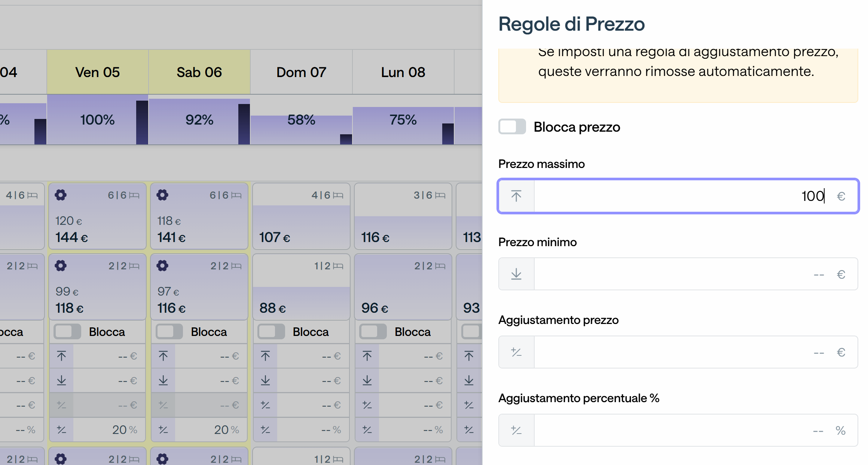Open the 116 € price card on Lun 08
The width and height of the screenshot is (868, 465).
403,216
